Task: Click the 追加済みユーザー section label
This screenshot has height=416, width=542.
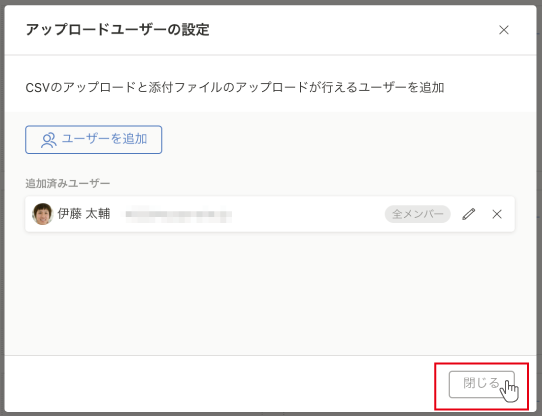Action: 68,183
